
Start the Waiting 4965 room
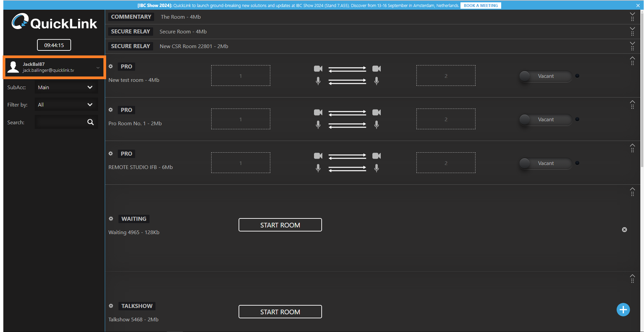point(280,225)
